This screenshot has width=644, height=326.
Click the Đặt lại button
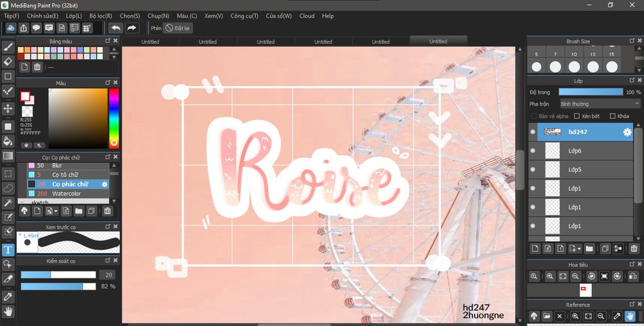178,28
